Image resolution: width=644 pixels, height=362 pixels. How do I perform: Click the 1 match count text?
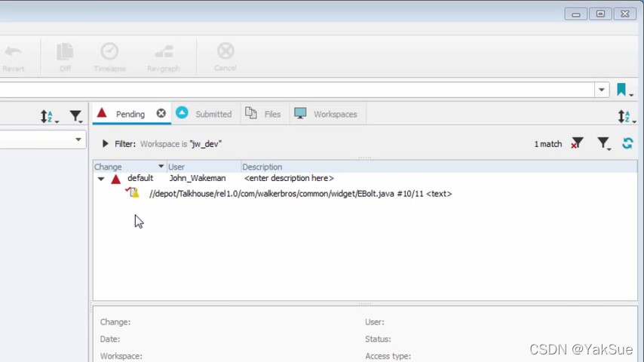click(x=548, y=144)
